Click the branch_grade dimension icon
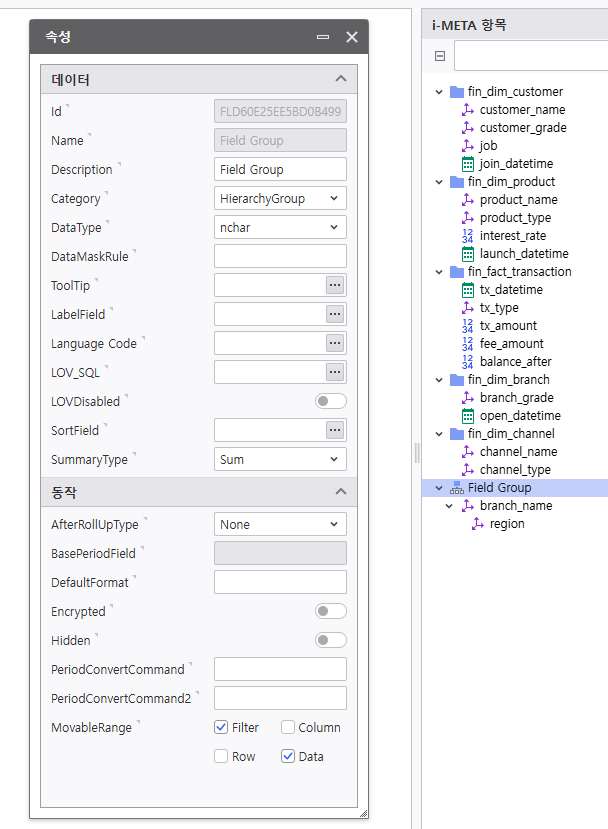The height and width of the screenshot is (829, 608). (x=468, y=398)
